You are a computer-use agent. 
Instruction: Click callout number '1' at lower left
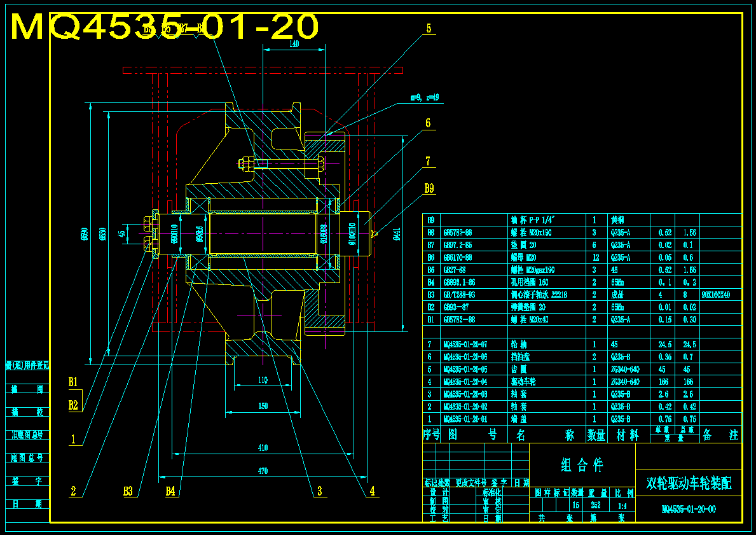point(73,440)
